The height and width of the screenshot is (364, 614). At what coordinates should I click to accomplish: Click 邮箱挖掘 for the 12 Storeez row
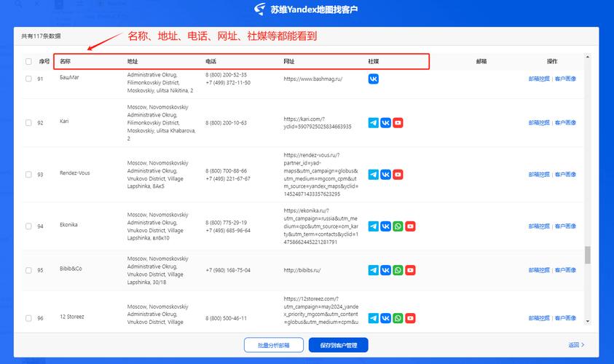pos(539,318)
